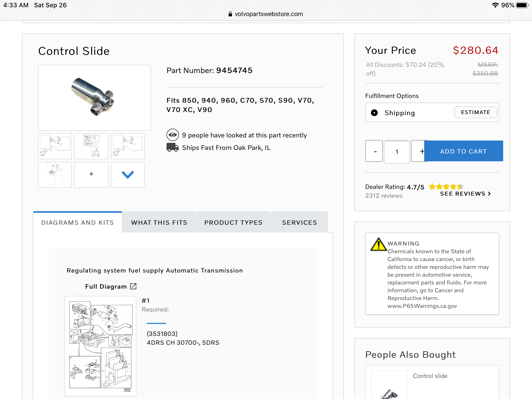This screenshot has height=399, width=532.
Task: Click the dealer rating stars
Action: click(446, 187)
